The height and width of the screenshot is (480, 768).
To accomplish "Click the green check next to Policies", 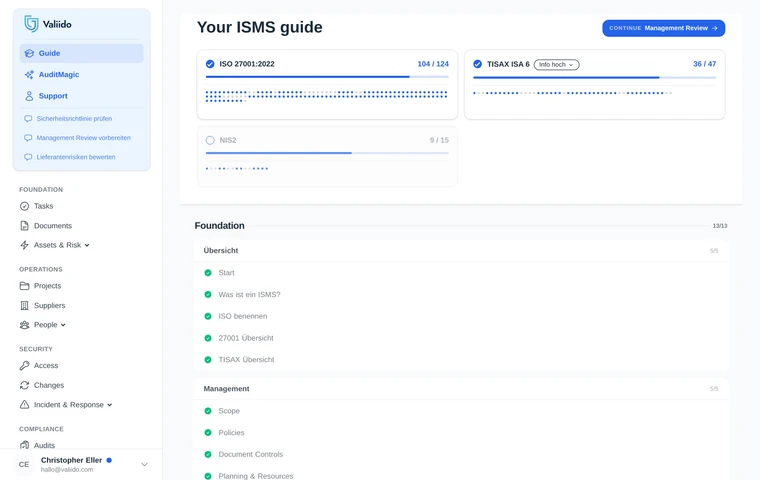I will tap(208, 432).
